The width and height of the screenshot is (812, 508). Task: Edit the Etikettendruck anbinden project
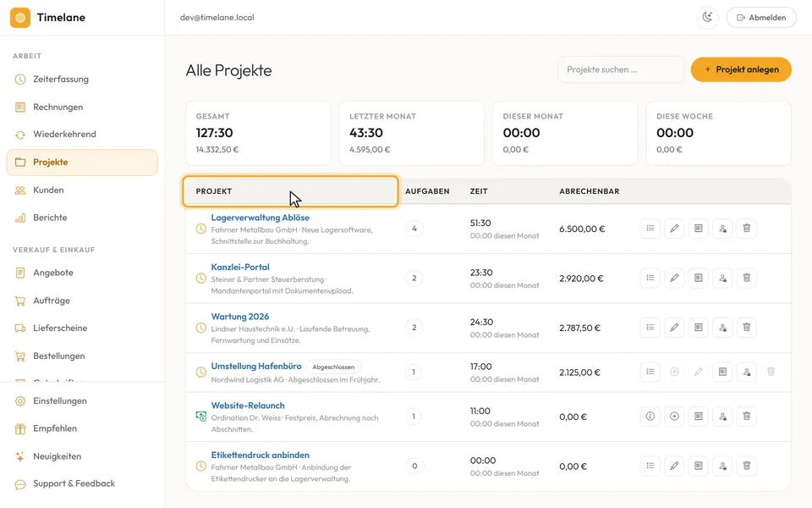(x=674, y=466)
